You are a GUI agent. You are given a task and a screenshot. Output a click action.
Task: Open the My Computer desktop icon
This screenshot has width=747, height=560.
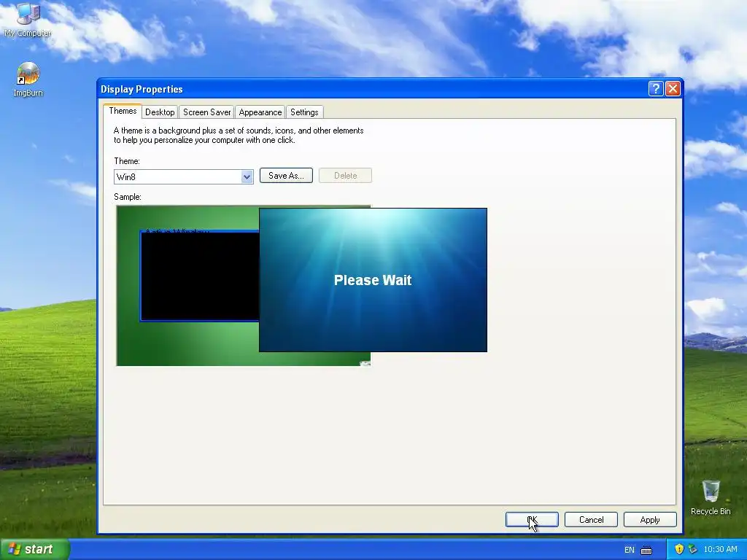tap(28, 19)
